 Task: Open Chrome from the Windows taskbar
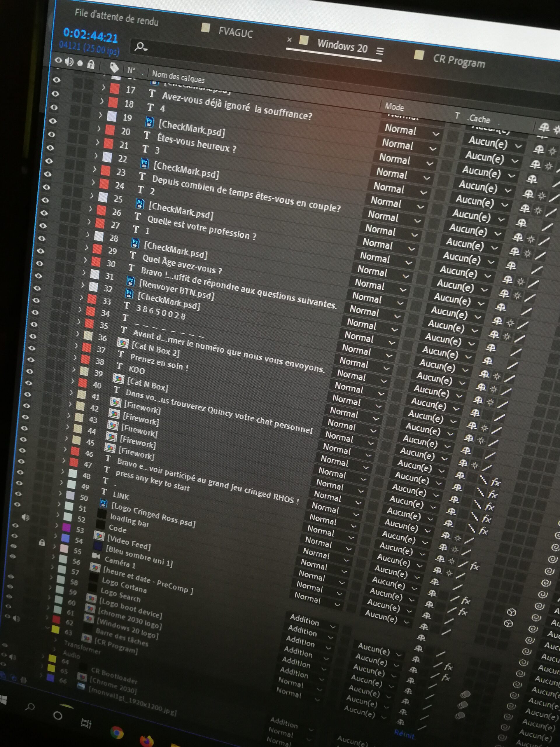[x=117, y=732]
